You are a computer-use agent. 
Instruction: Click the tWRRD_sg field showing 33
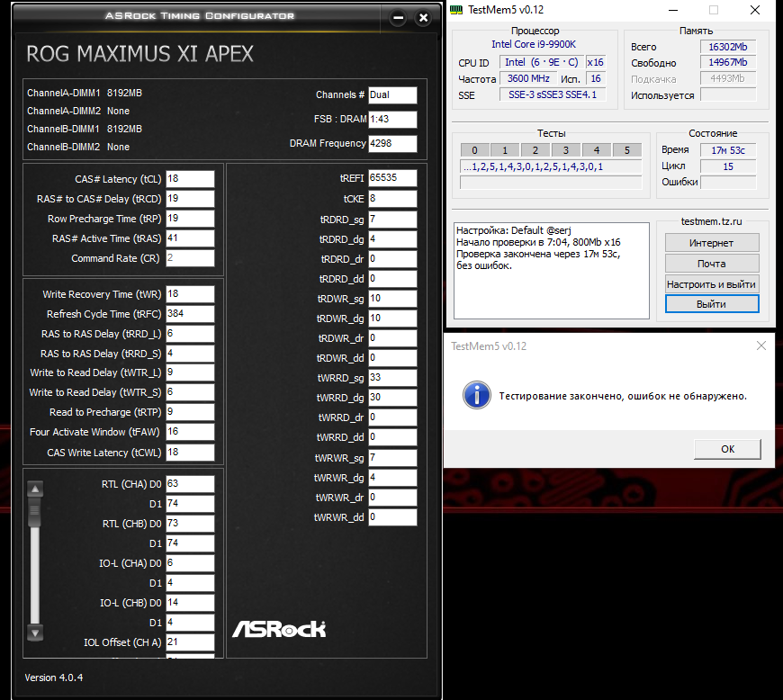point(392,378)
